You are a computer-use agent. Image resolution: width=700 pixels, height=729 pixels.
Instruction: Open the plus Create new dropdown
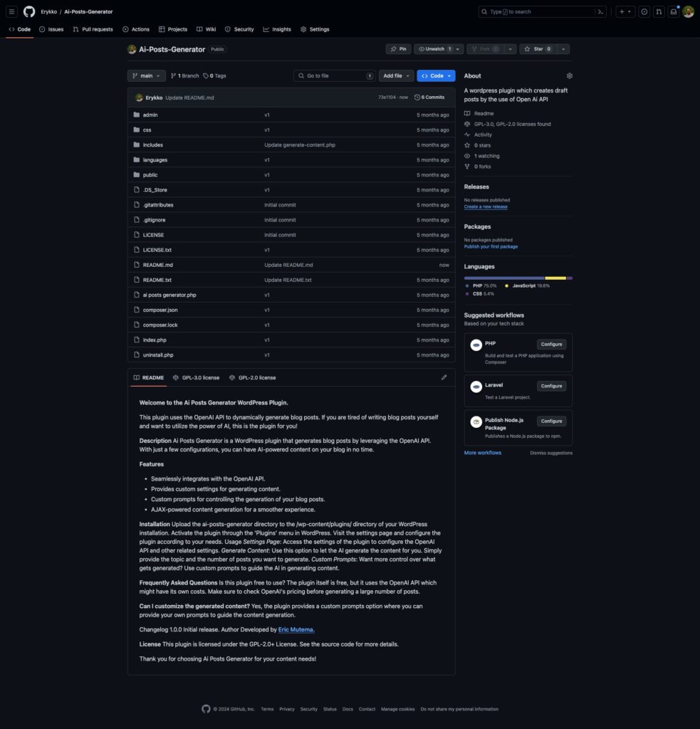click(x=625, y=11)
